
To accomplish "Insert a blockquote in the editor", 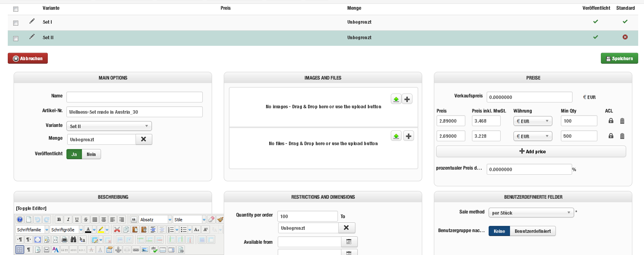I will click(134, 219).
